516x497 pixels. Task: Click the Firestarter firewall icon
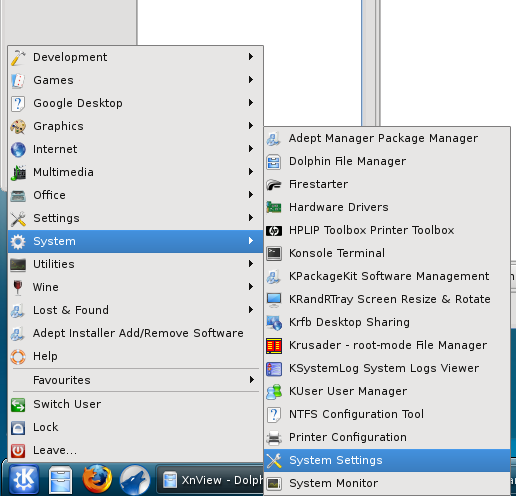coord(274,185)
